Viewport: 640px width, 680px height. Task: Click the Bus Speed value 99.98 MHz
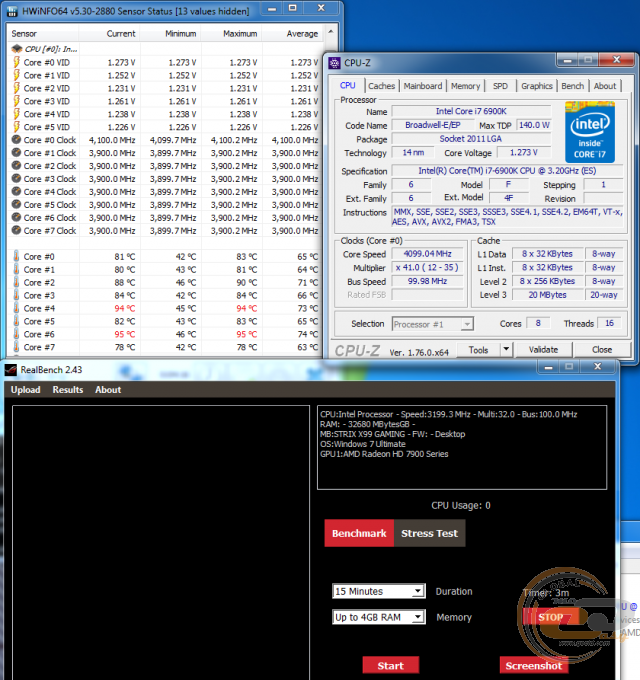pos(427,281)
